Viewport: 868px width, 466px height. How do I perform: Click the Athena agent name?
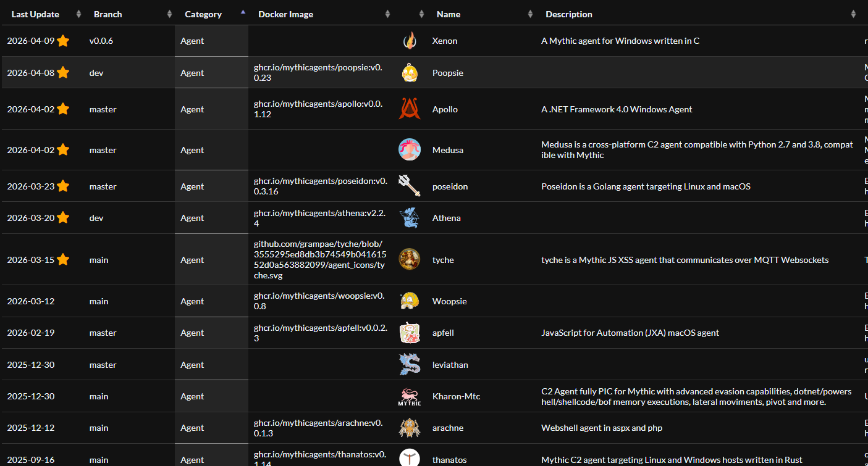(447, 218)
